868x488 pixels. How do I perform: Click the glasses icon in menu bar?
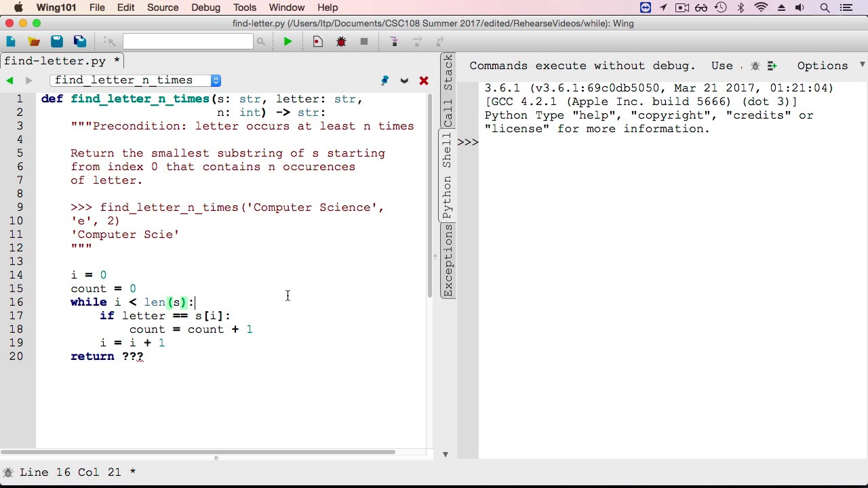(701, 7)
